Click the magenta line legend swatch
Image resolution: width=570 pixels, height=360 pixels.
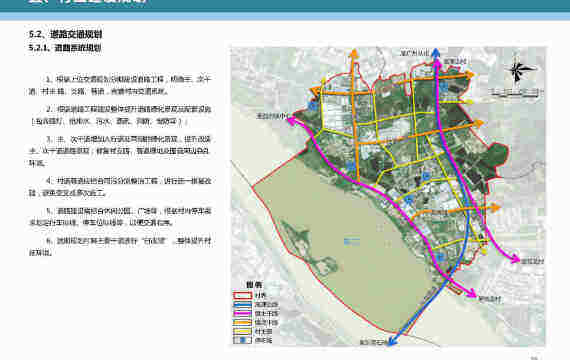point(242,313)
